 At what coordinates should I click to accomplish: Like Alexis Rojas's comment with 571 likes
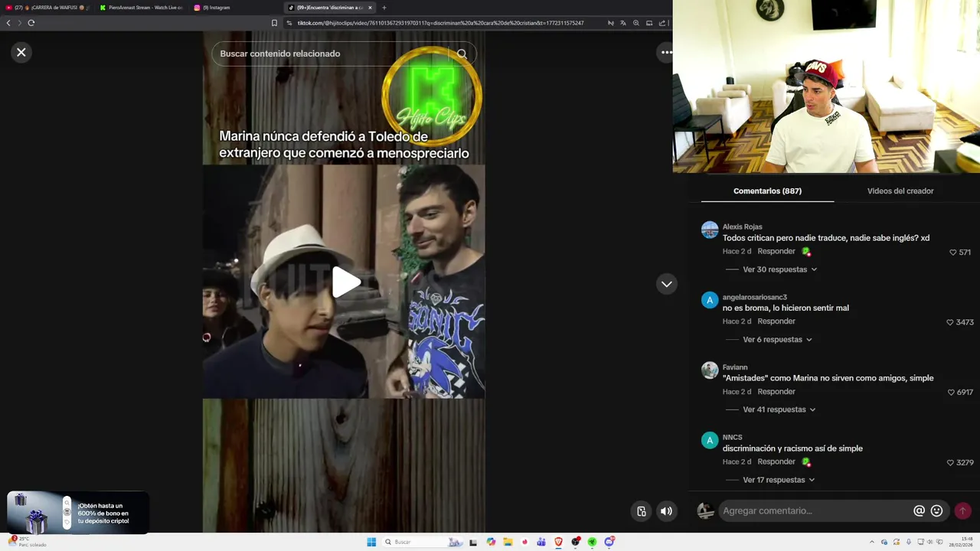953,252
